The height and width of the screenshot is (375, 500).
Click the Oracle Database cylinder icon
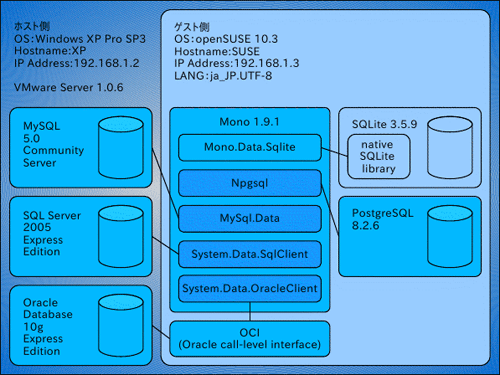pos(121,325)
